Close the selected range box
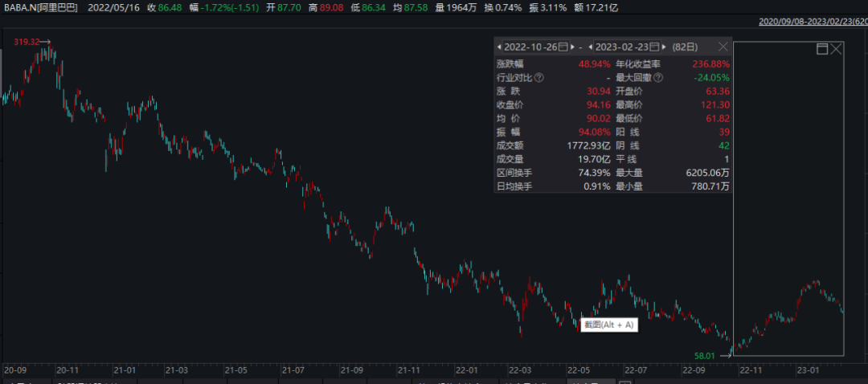Screen dimensions: 868x384 [836, 49]
